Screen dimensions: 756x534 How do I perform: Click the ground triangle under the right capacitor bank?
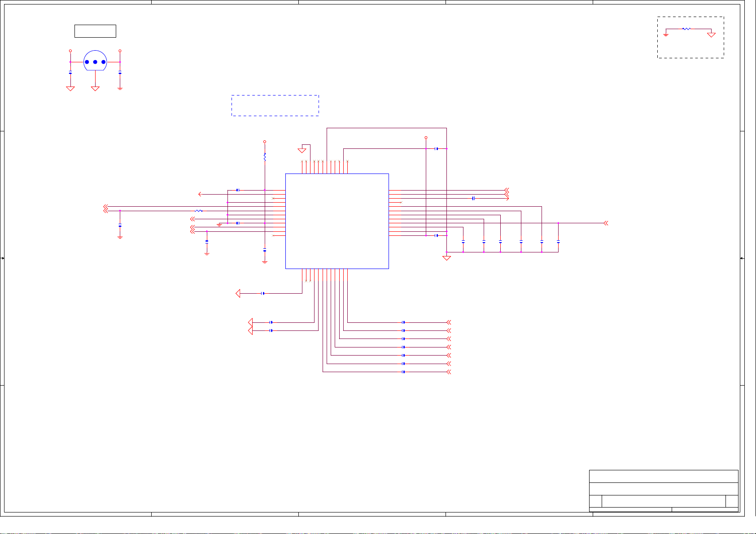click(446, 258)
